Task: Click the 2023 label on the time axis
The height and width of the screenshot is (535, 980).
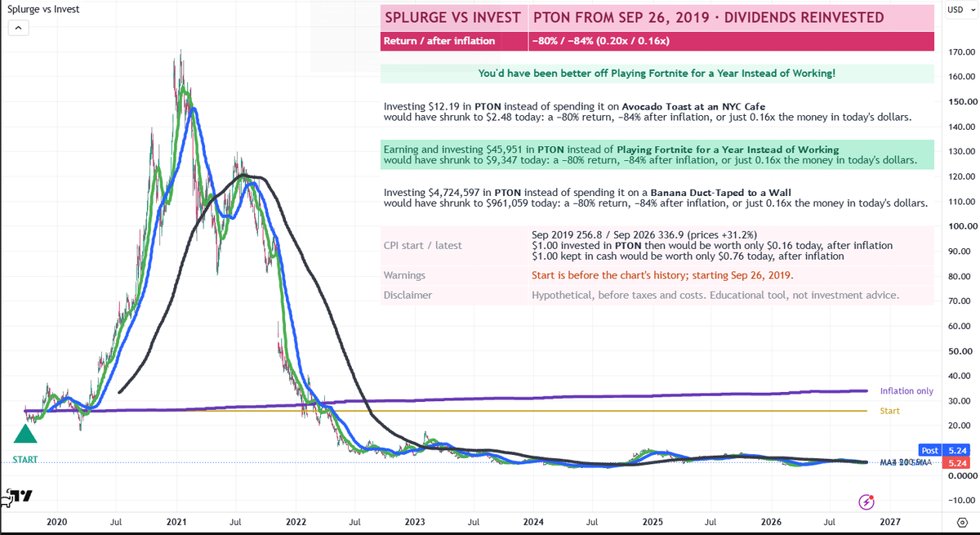Action: click(414, 521)
